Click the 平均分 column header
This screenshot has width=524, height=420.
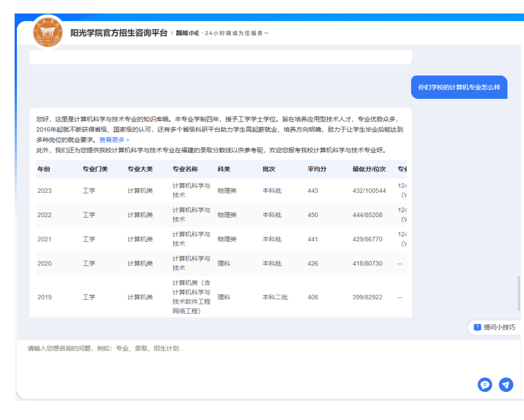(x=317, y=169)
